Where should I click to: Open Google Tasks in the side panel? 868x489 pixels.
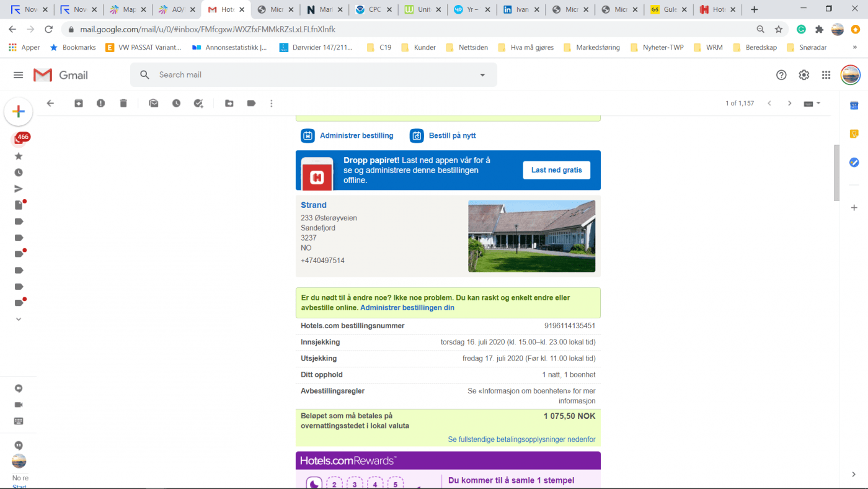point(854,163)
